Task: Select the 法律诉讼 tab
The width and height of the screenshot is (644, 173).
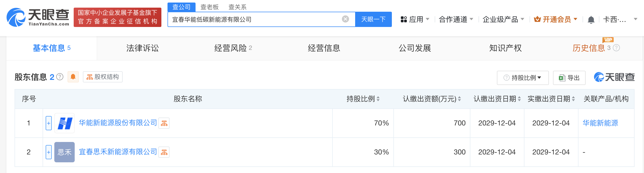Action: pyautogui.click(x=143, y=48)
